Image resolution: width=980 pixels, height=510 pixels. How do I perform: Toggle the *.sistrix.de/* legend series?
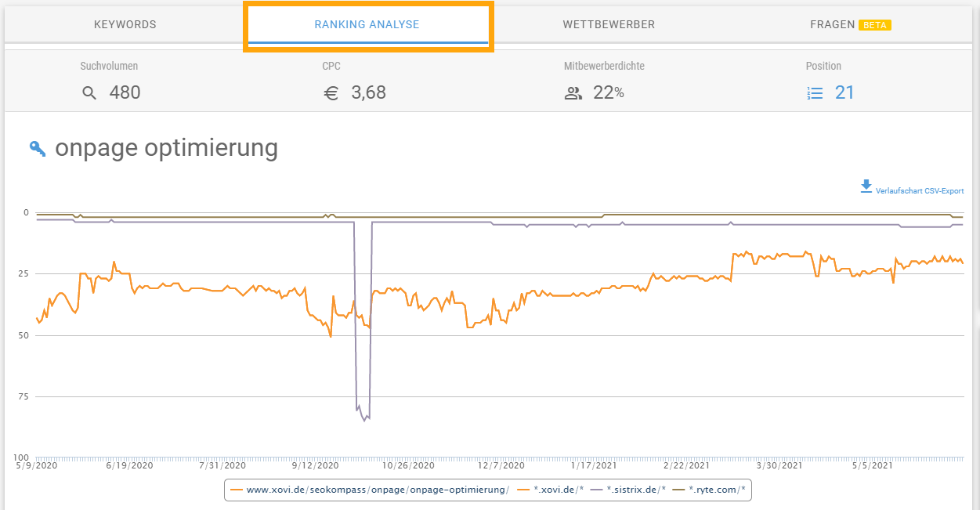(628, 490)
